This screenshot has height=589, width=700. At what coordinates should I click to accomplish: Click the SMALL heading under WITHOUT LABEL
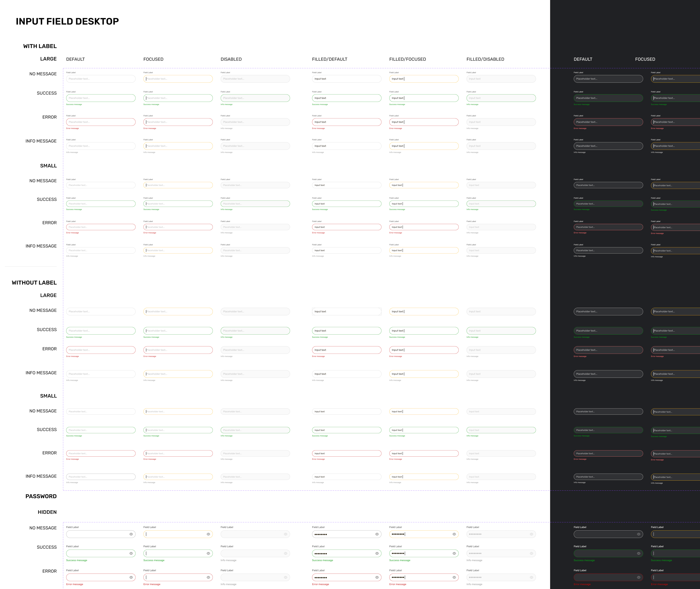pyautogui.click(x=48, y=396)
